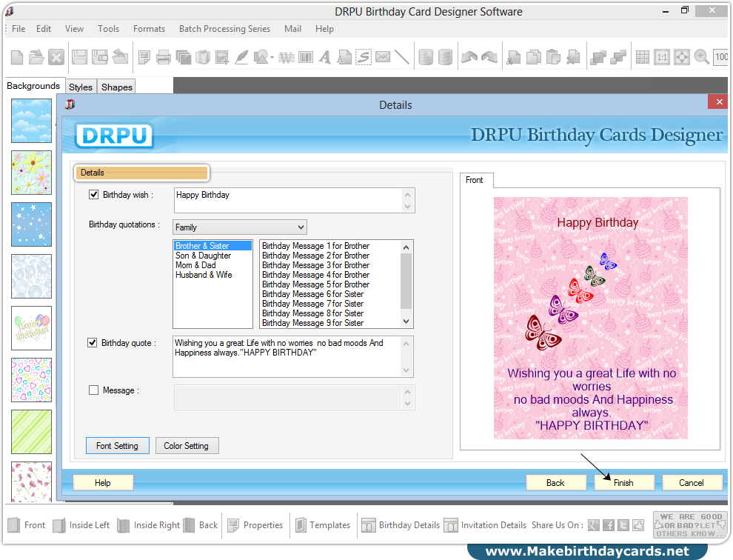This screenshot has height=560, width=733.
Task: Select the Text tool in the toolbar
Action: (325, 57)
